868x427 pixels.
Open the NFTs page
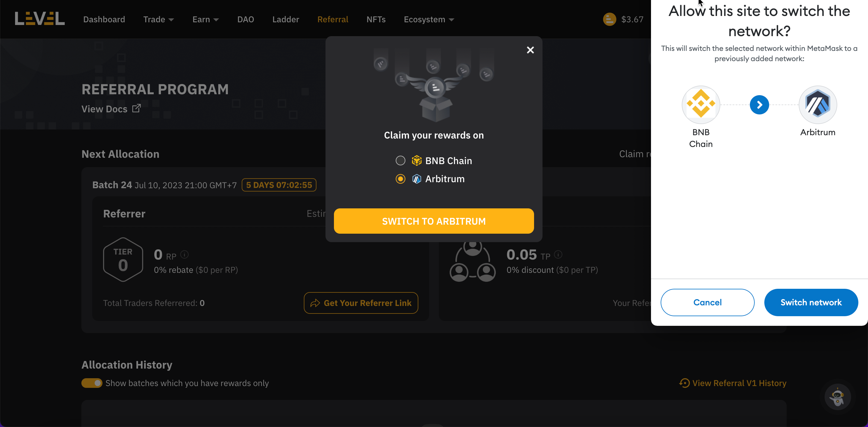click(x=376, y=20)
